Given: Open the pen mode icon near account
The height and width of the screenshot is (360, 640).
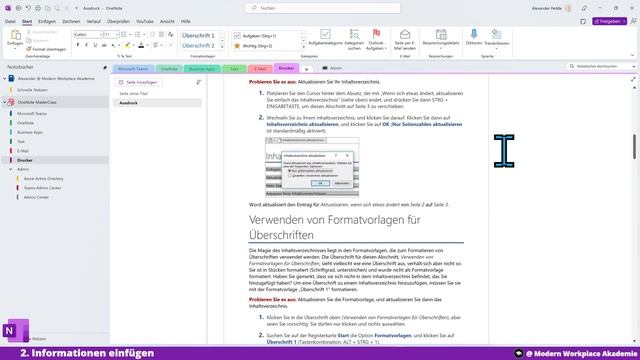Looking at the screenshot, I should pyautogui.click(x=584, y=8).
